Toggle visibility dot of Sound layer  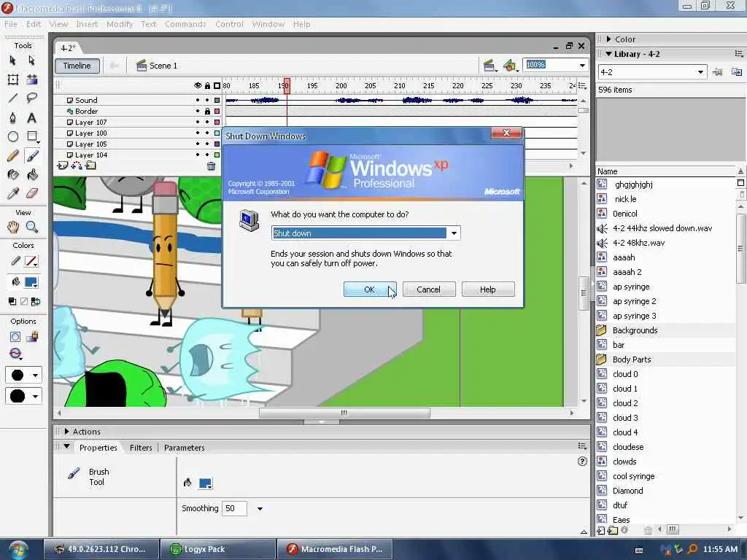(198, 100)
